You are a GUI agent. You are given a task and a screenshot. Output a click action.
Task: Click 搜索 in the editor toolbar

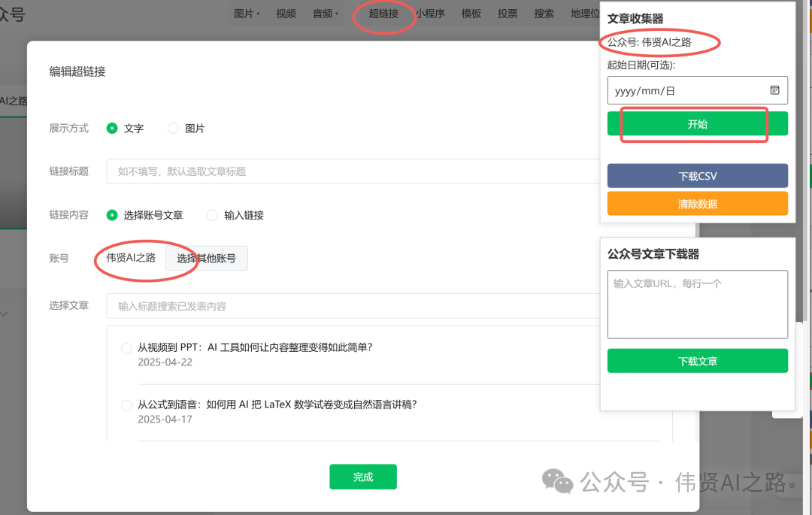544,14
